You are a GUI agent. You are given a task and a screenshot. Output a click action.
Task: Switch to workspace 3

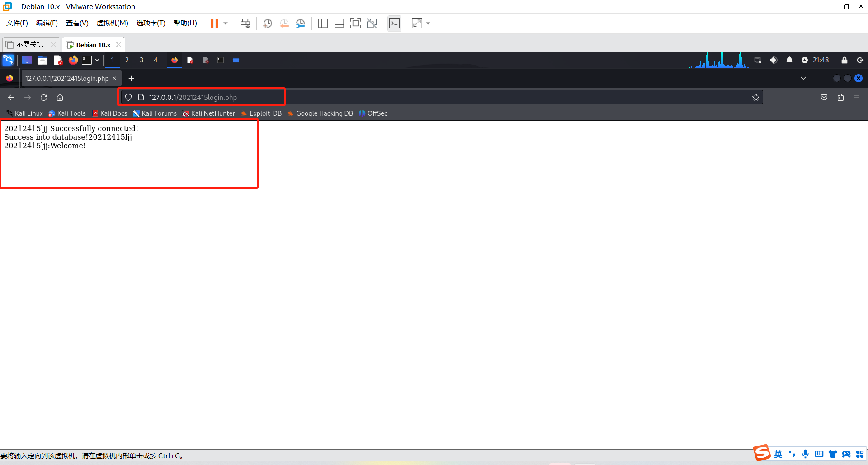point(142,60)
